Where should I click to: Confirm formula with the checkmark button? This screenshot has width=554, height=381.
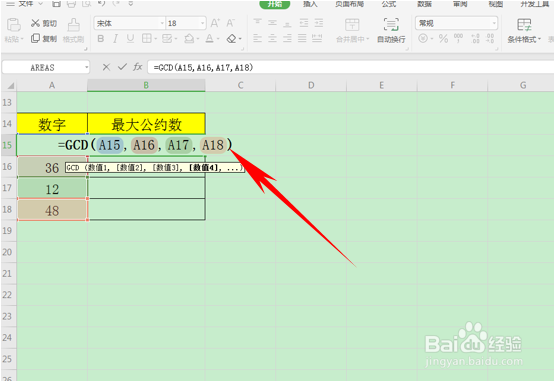click(122, 67)
